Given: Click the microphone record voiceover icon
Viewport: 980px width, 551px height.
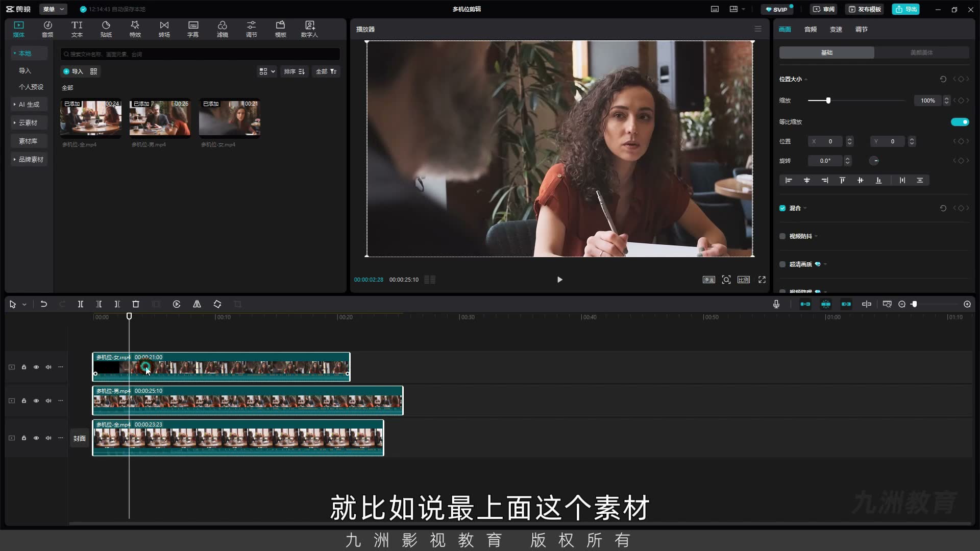Looking at the screenshot, I should (776, 304).
